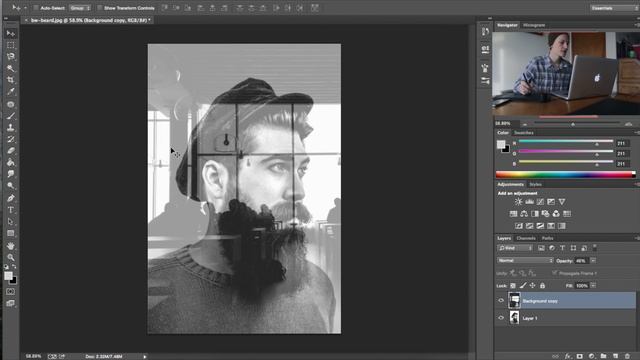Toggle Propagate Frame 1 checkbox

point(554,273)
